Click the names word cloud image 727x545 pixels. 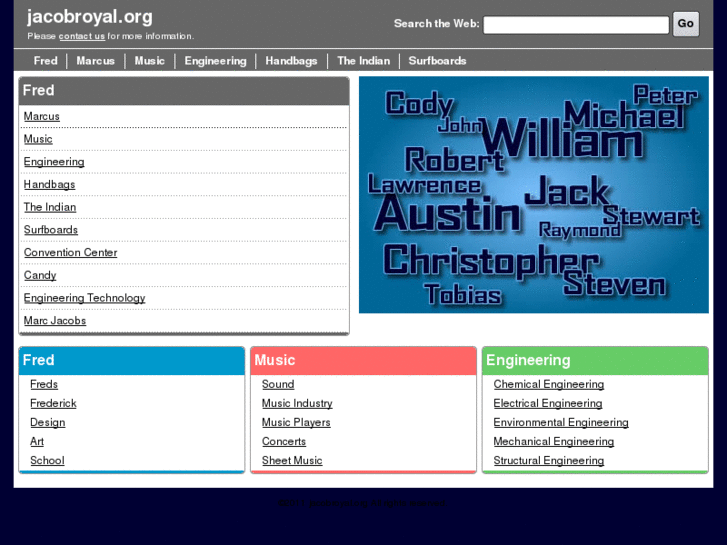pos(534,195)
